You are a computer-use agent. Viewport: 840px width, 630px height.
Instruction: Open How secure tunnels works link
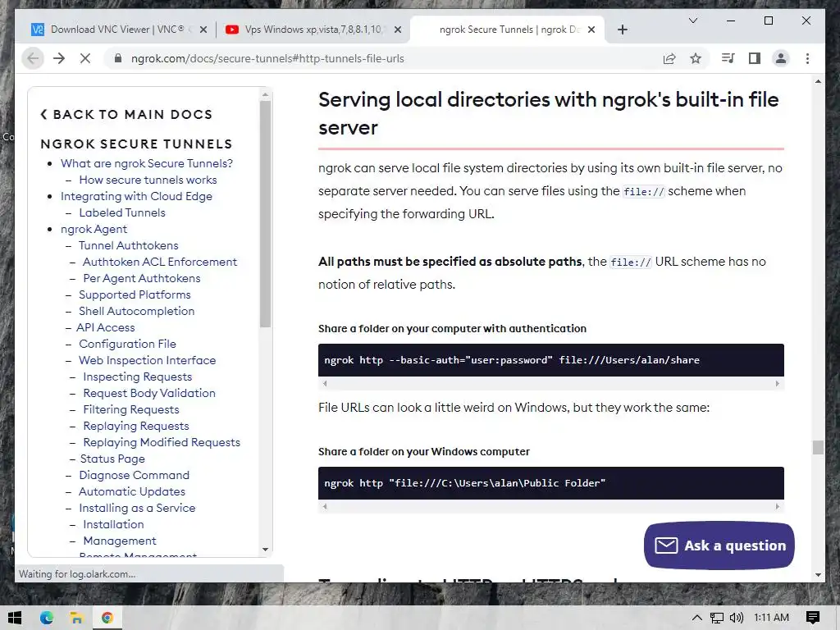click(x=148, y=180)
